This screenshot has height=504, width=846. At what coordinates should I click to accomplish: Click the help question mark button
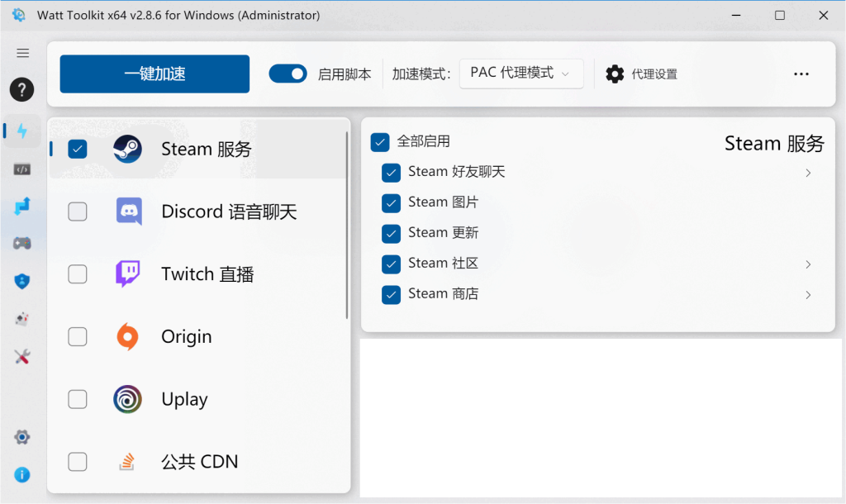tap(21, 90)
